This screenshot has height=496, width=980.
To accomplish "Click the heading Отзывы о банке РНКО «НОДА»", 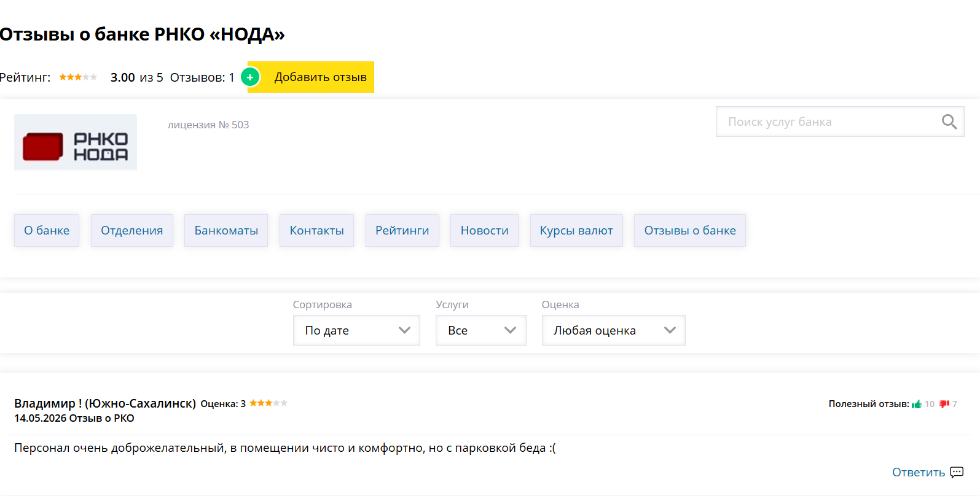I will [x=143, y=34].
